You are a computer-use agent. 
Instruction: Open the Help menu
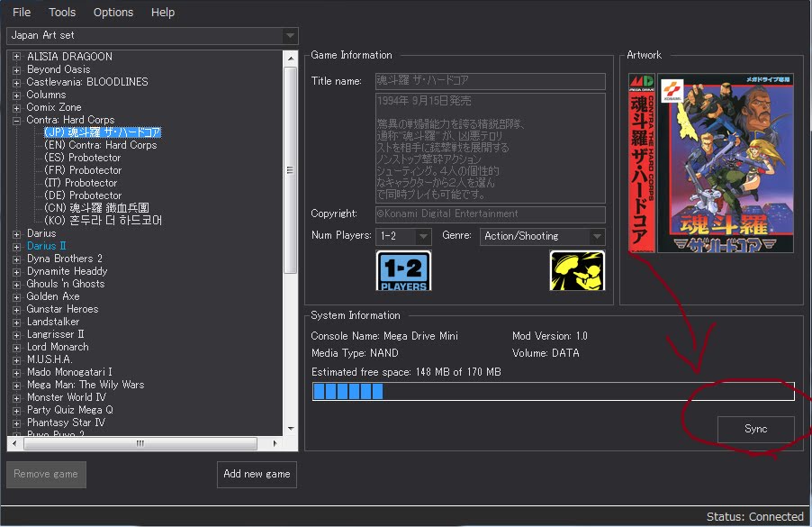[163, 12]
